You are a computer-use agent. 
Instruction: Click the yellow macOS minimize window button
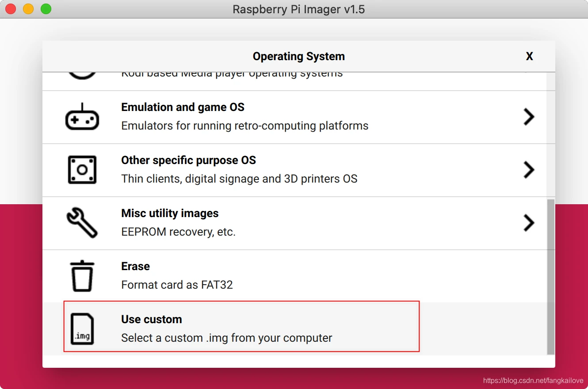[x=28, y=9]
